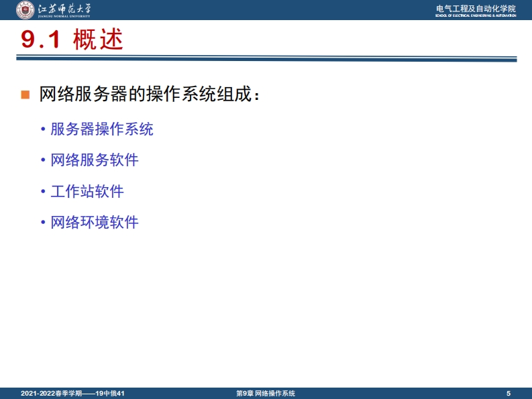Select the slide title 9.1 概述
Screen dimensions: 532x399
[x=72, y=40]
